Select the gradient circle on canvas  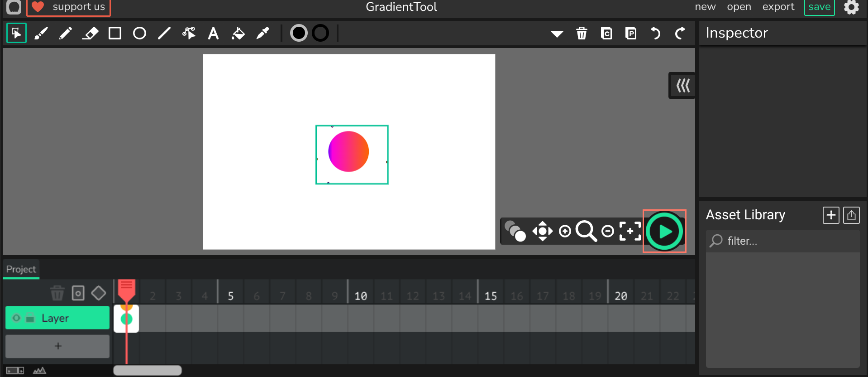(x=348, y=151)
